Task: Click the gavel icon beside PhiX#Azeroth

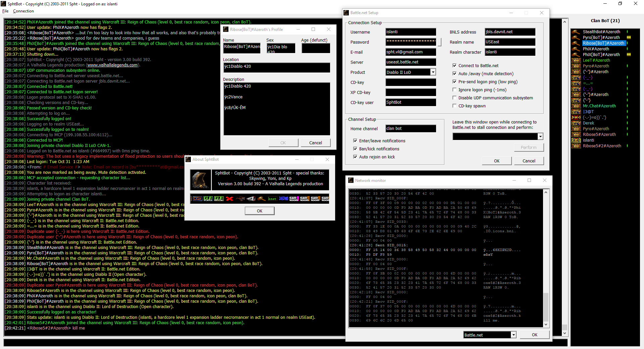Action: [576, 49]
